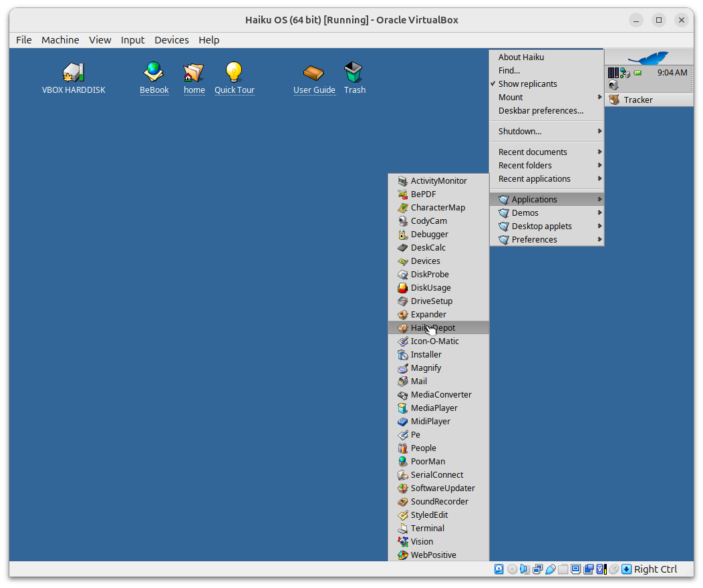Click the network status tray icon
This screenshot has height=588, width=703.
coord(625,73)
